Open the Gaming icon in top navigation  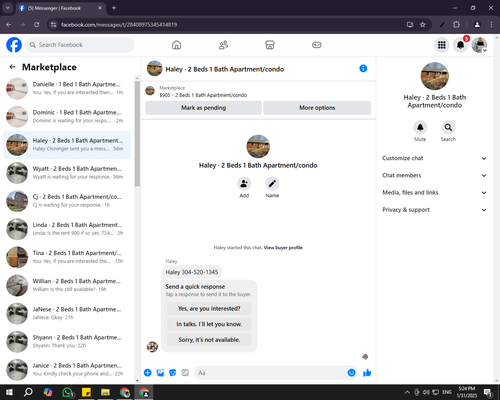[x=316, y=45]
